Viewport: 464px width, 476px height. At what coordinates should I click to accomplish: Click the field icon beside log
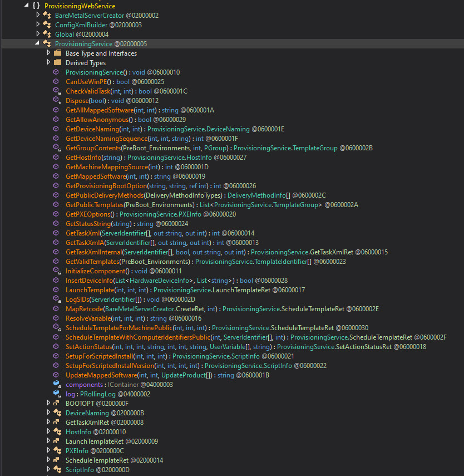(x=57, y=394)
